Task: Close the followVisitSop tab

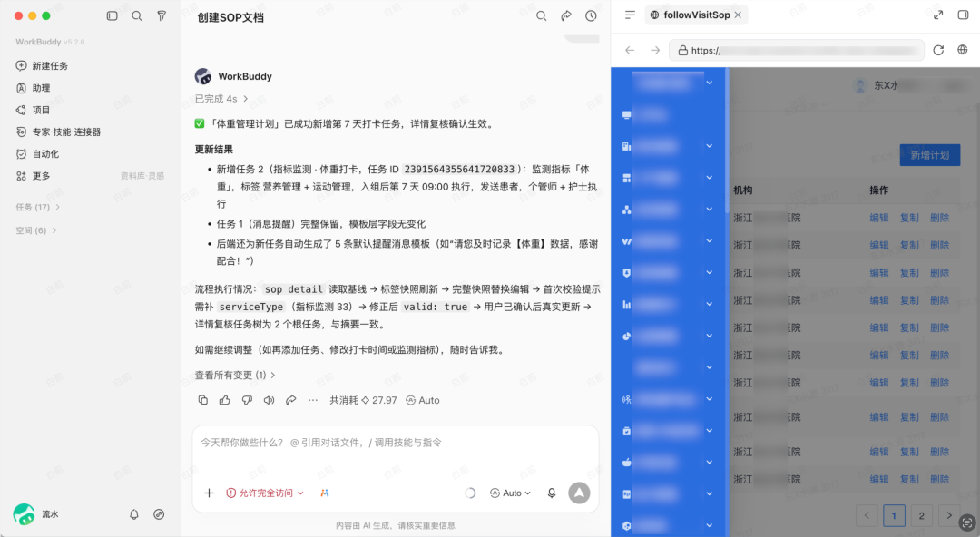Action: coord(738,15)
